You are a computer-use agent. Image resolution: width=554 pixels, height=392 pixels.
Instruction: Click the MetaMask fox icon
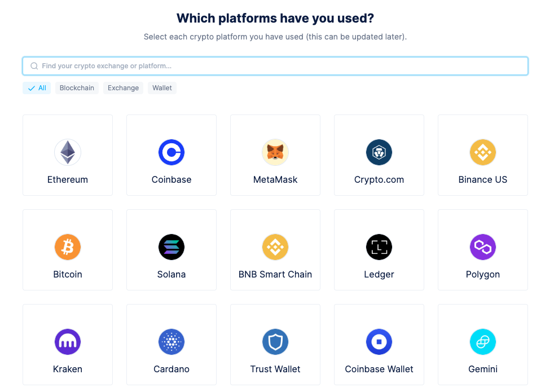pyautogui.click(x=275, y=152)
